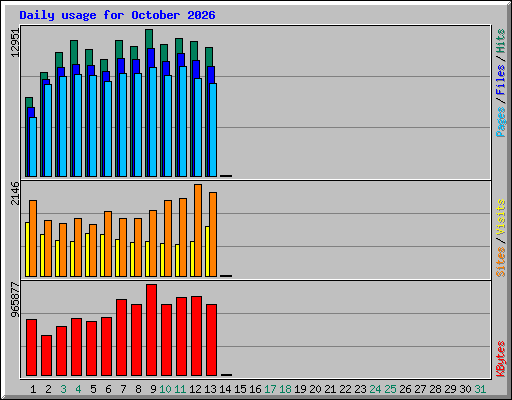The image size is (512, 400).
Task: Click the day 19 axis label
Action: pyautogui.click(x=300, y=389)
